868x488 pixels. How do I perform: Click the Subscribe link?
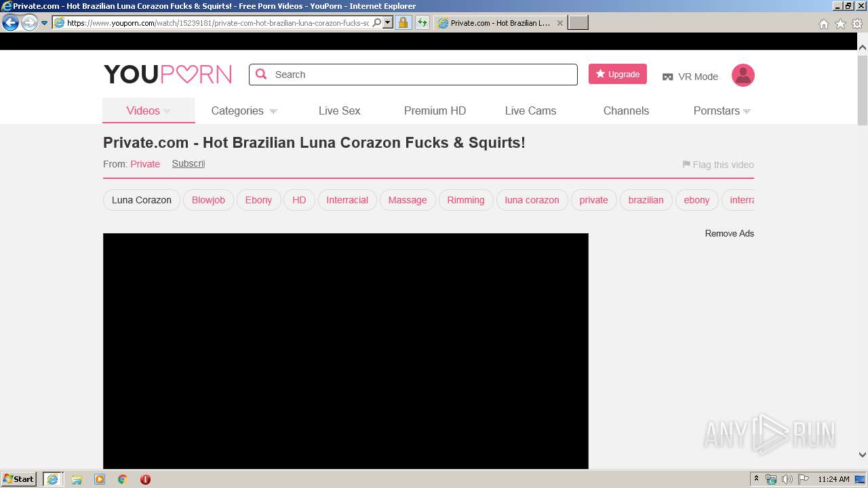coord(188,163)
